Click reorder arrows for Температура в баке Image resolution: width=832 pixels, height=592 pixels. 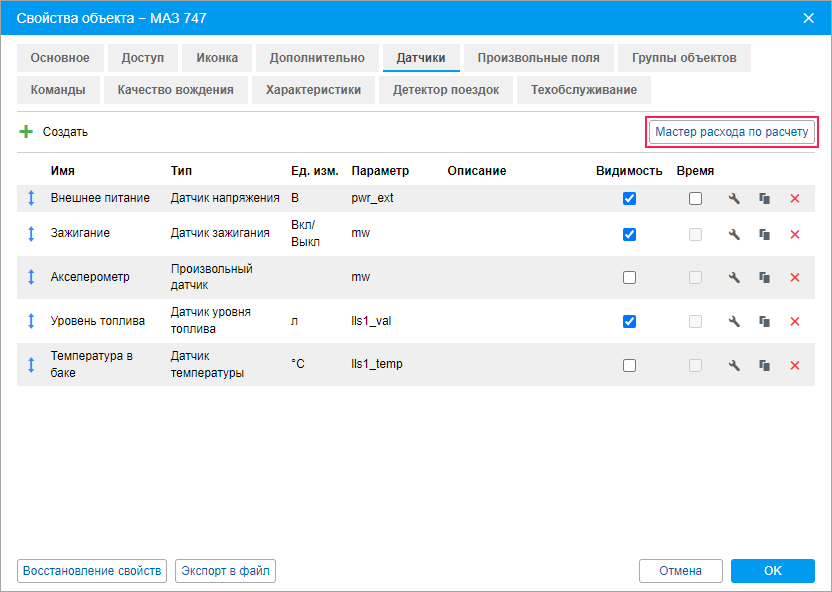point(31,364)
